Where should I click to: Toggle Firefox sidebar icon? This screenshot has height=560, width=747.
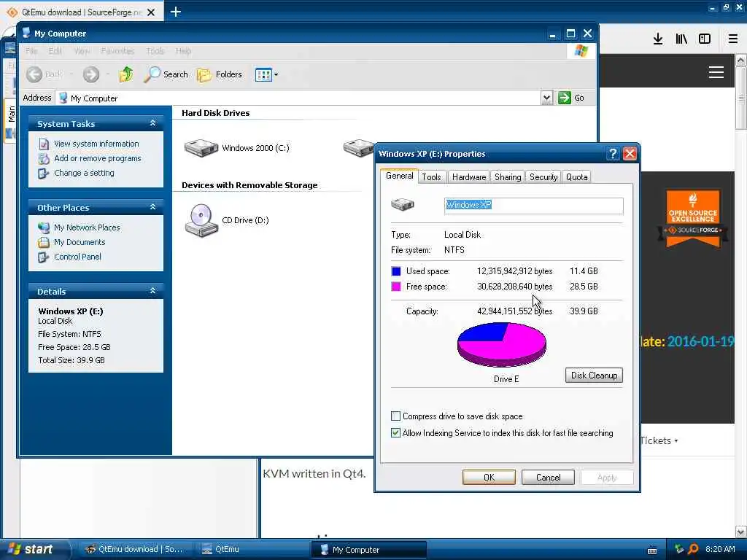705,39
